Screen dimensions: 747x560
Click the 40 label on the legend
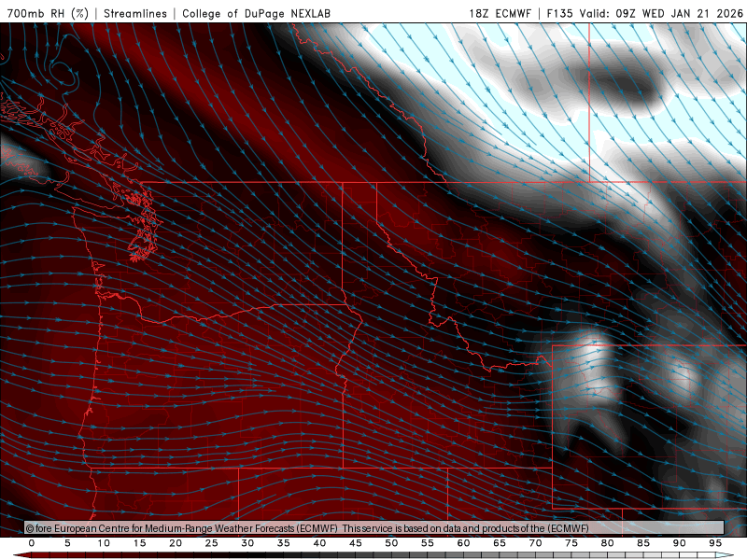coord(319,543)
